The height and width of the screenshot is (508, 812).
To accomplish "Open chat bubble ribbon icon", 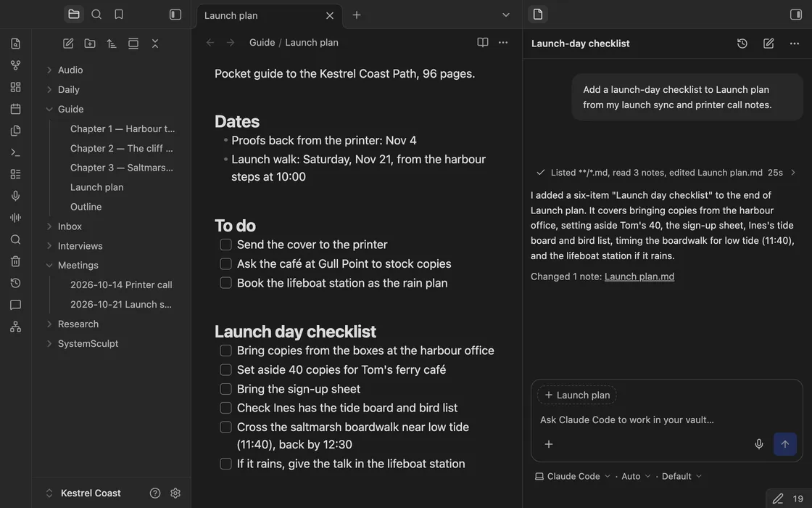I will pos(15,305).
